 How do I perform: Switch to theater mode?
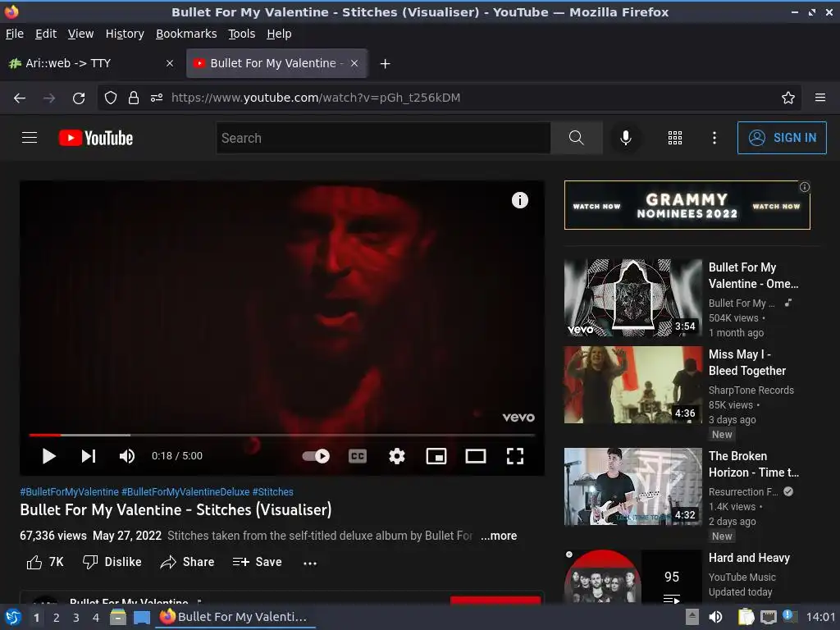click(x=475, y=456)
